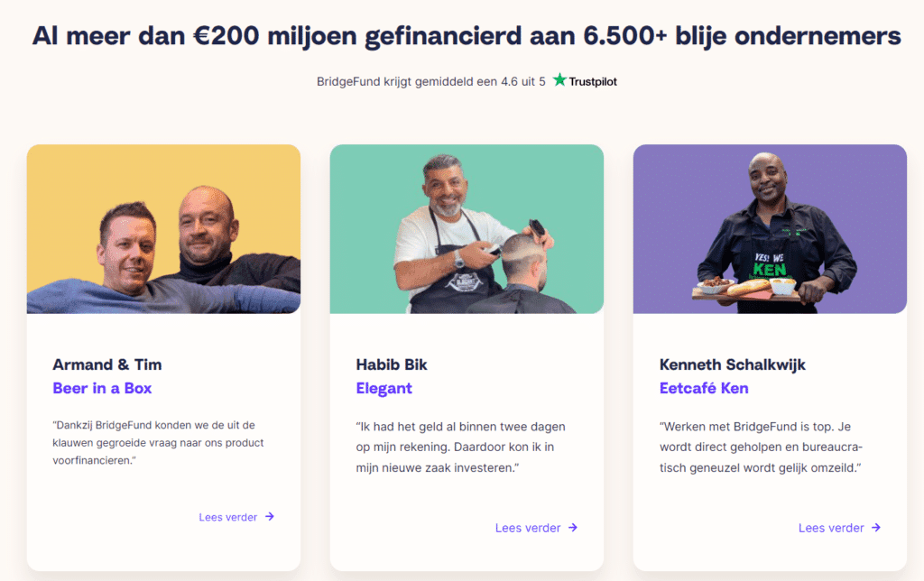Click the €200 miljoen gefinancierd headline
The height and width of the screenshot is (581, 924).
466,36
